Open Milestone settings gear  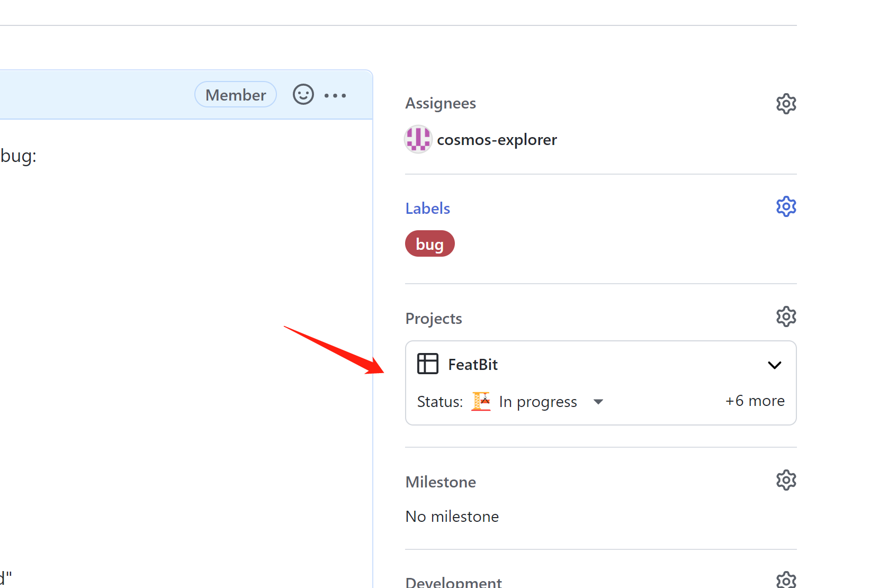pos(786,480)
